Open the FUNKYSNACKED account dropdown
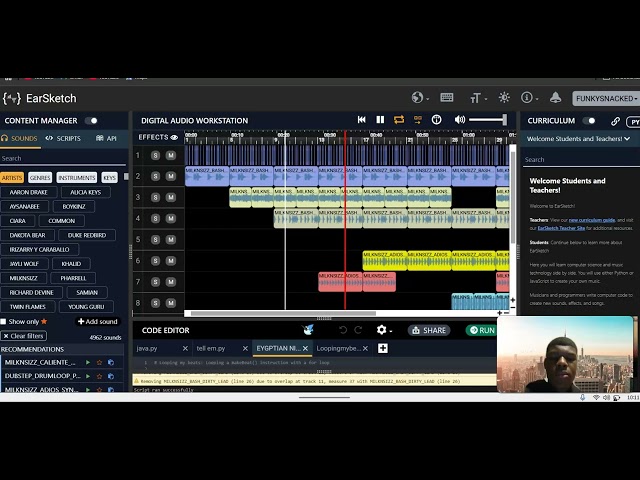640x480 pixels. click(x=605, y=98)
